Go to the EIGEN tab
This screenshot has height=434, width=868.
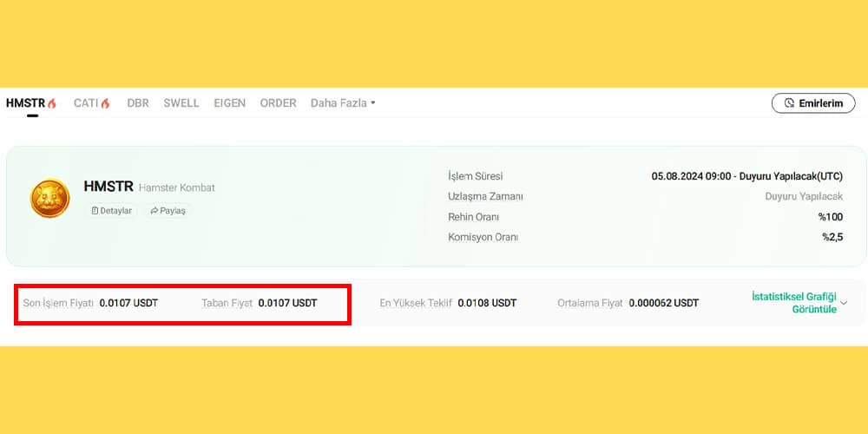[x=230, y=103]
